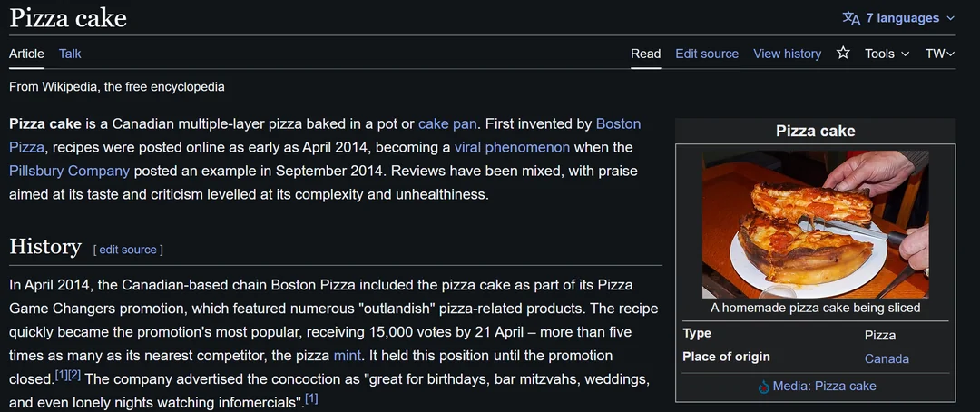Open the mint link
980x412 pixels.
[348, 355]
